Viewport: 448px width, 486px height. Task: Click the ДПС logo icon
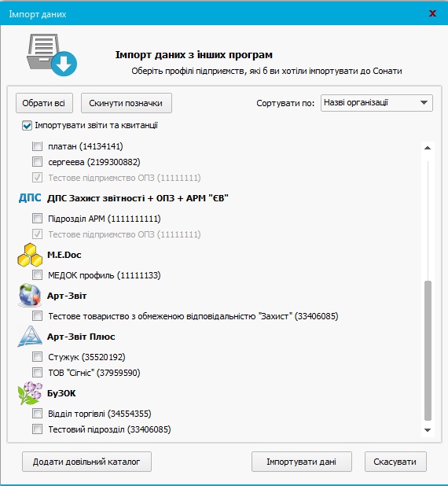[x=30, y=197]
